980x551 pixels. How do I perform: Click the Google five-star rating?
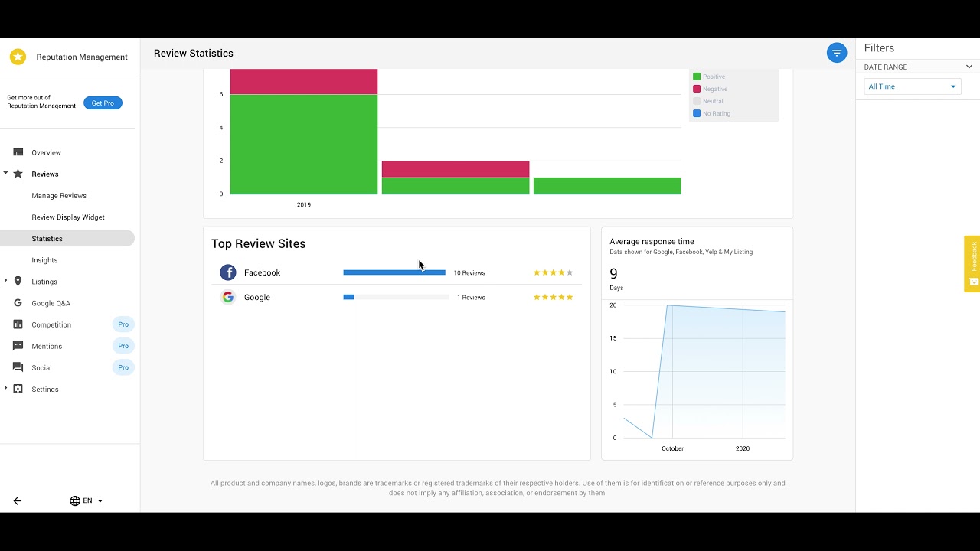pyautogui.click(x=553, y=297)
